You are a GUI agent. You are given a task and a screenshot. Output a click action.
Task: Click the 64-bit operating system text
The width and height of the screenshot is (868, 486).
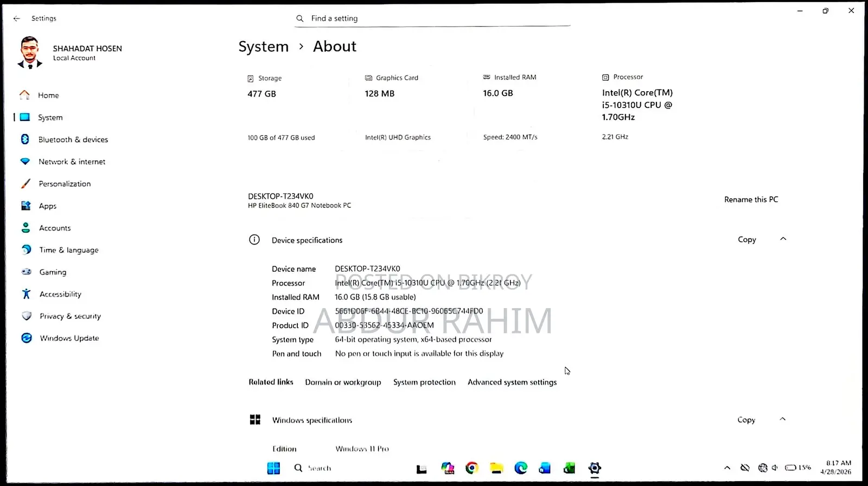pos(413,340)
